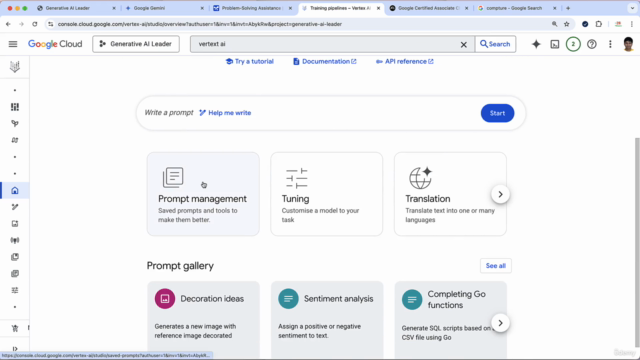Go back in the browser
The image size is (640, 360).
8,24
